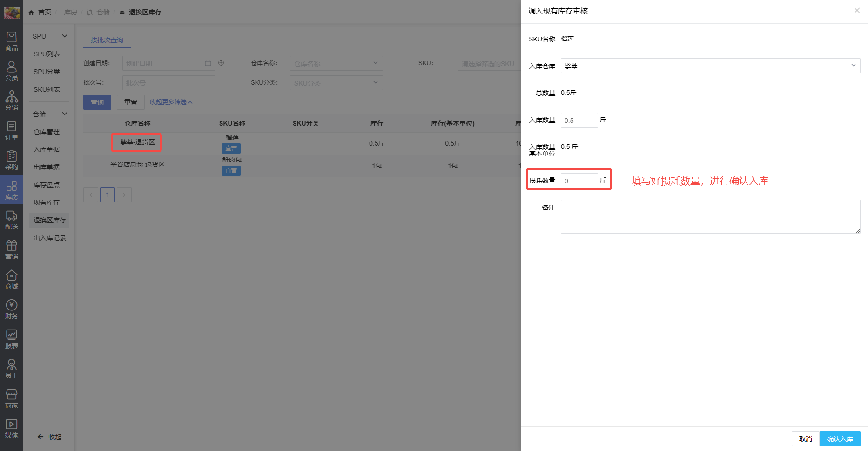The height and width of the screenshot is (451, 868).
Task: Click 确认入库 button
Action: pos(840,439)
